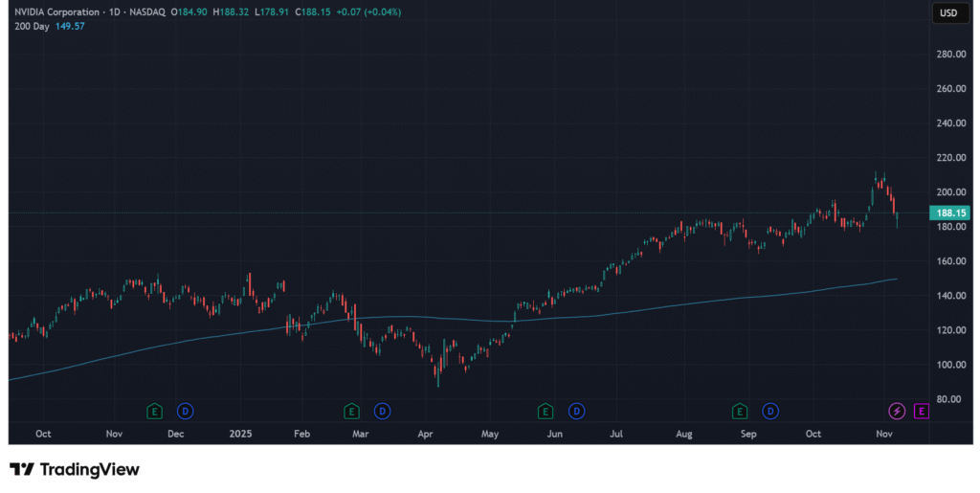This screenshot has width=980, height=493.
Task: Click the 80.00 price scale label
Action: click(950, 399)
